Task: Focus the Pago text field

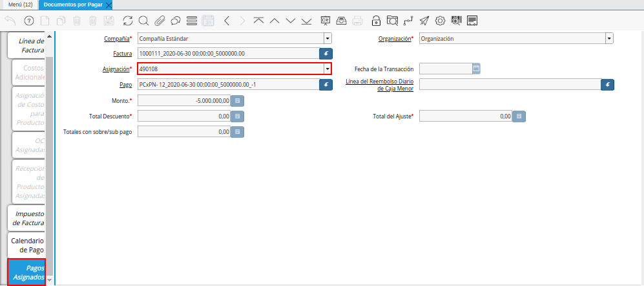Action: pyautogui.click(x=229, y=84)
